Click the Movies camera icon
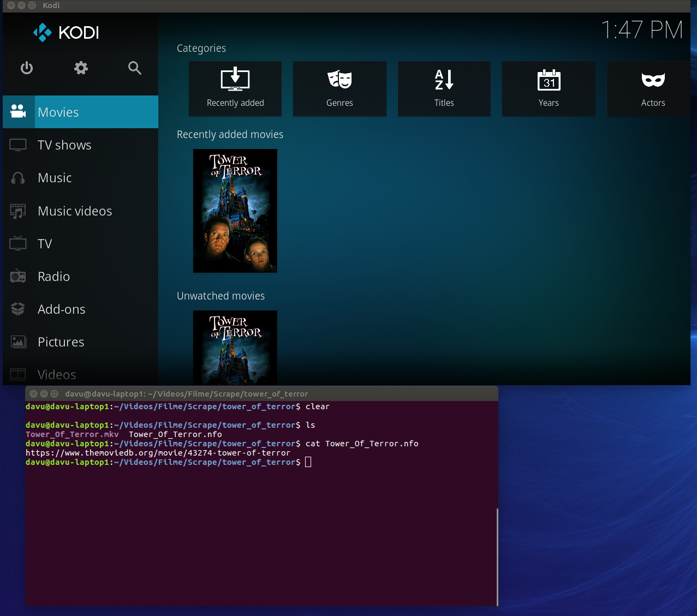This screenshot has width=697, height=616. click(18, 112)
